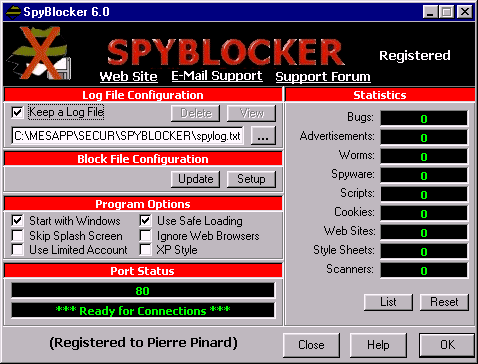
Task: Click the Registered to Pierre Pinard text
Action: (x=144, y=343)
